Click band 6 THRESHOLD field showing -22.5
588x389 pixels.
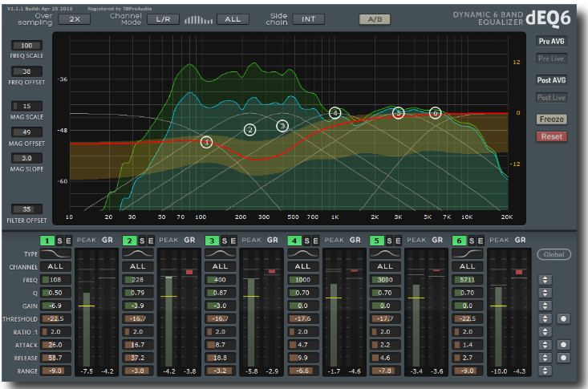pyautogui.click(x=468, y=319)
